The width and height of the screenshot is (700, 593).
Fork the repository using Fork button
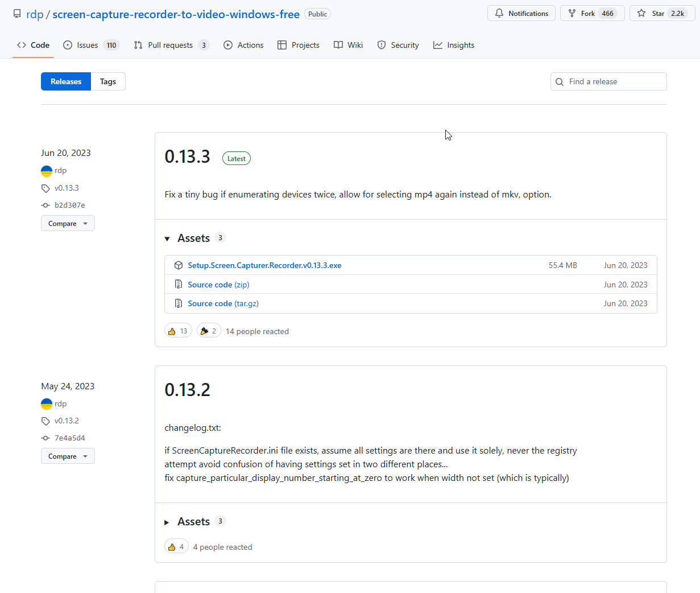pos(593,13)
